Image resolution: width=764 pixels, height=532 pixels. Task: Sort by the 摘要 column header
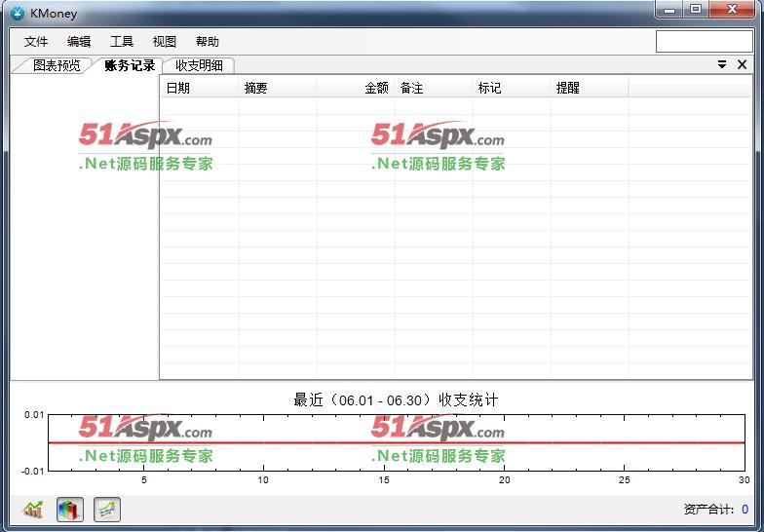coord(278,88)
